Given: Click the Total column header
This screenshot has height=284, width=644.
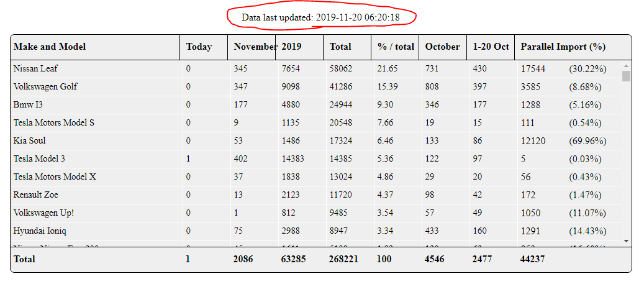Looking at the screenshot, I should 340,47.
